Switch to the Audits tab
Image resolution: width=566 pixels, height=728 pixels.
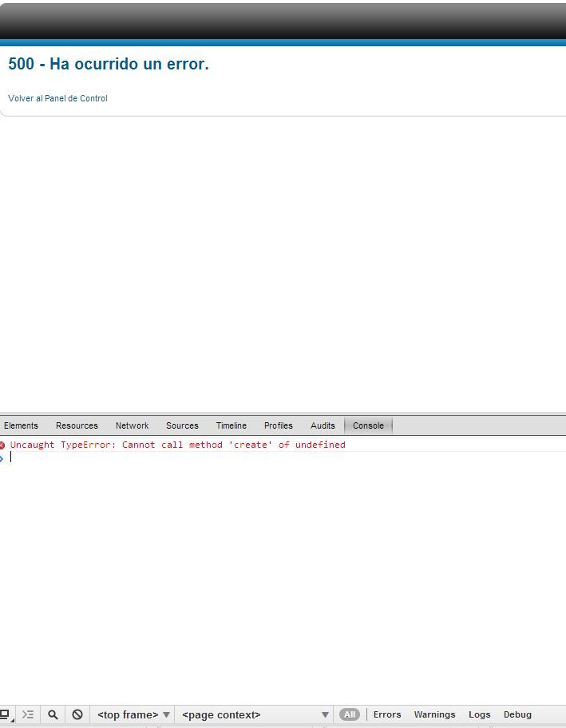tap(323, 425)
